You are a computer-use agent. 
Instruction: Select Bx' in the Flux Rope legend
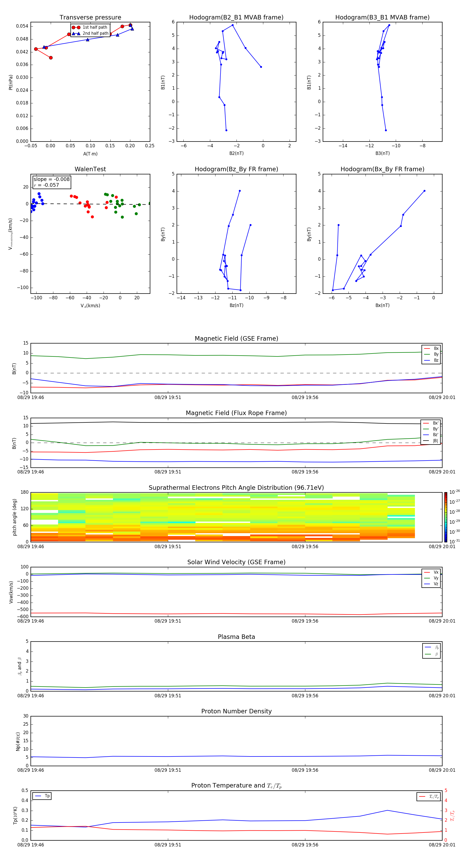coord(431,423)
